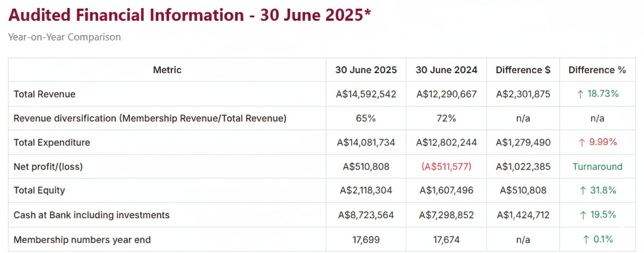This screenshot has height=253, width=644.
Task: Click the green up arrow beside 31.8%
Action: [x=583, y=191]
